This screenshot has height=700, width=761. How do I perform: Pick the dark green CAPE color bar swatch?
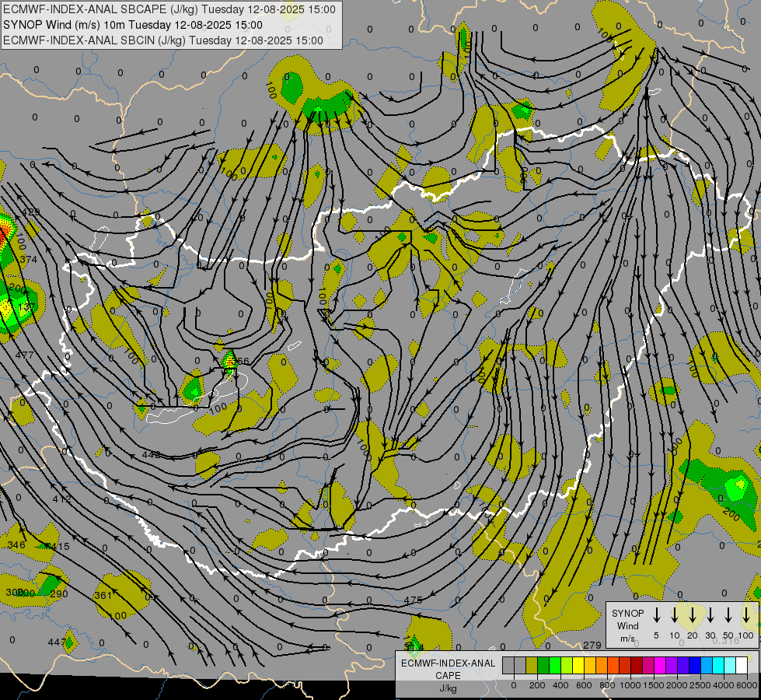tap(543, 665)
